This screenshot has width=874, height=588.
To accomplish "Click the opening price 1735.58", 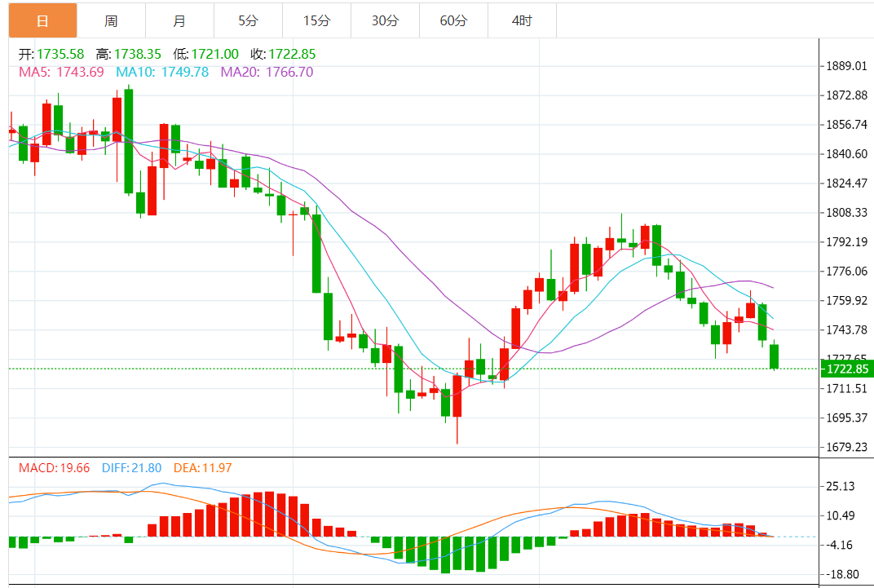I will [60, 54].
